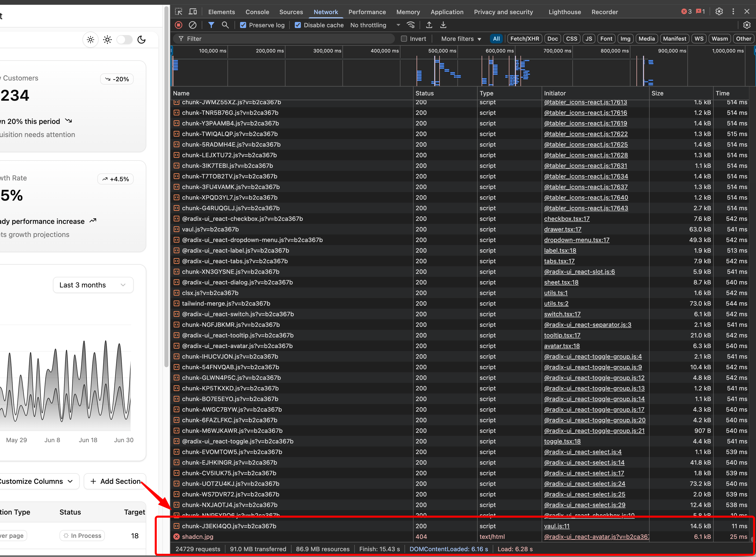Open initiator link drawer.tsx:17

tap(563, 229)
